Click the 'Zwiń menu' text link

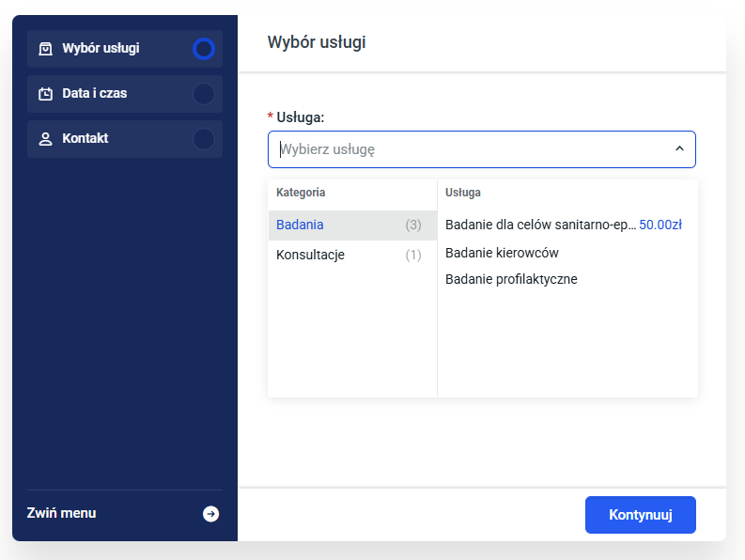(x=61, y=513)
